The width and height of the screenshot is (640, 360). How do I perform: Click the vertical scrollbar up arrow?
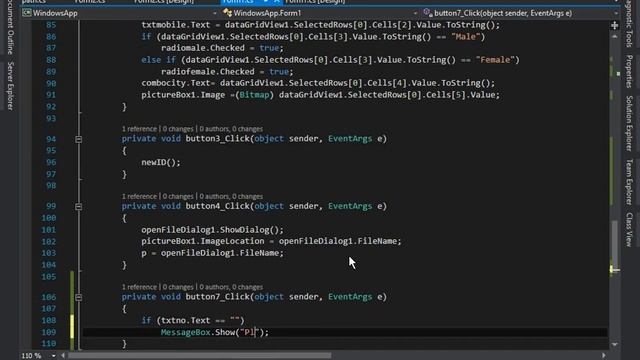pos(615,36)
